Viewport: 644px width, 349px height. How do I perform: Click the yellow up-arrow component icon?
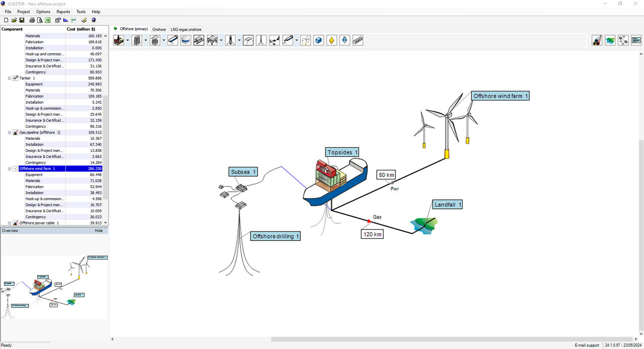pos(332,40)
